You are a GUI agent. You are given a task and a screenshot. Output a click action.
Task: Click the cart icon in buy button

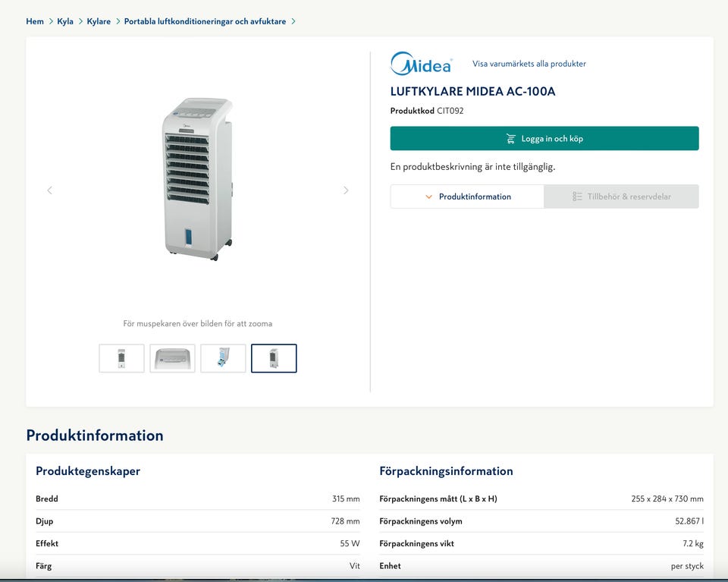(510, 138)
